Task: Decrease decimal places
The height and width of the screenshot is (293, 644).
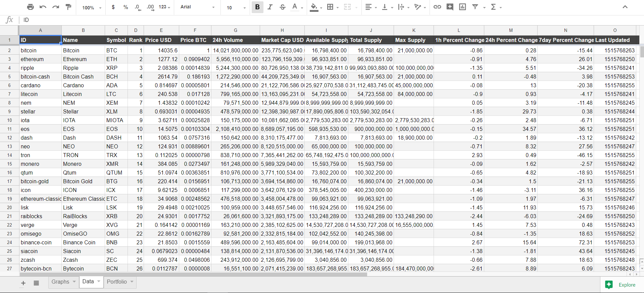Action: pos(138,7)
